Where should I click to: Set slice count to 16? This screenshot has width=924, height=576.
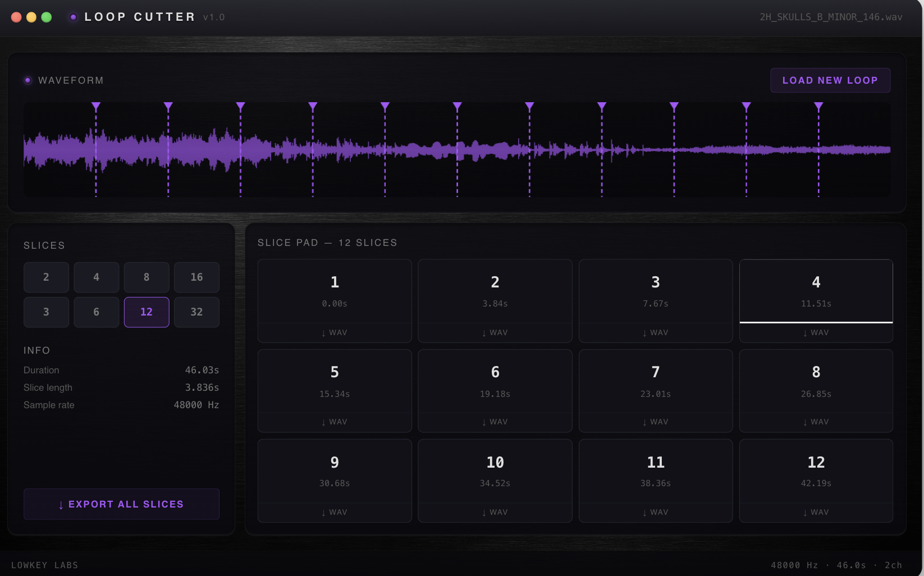(x=196, y=277)
